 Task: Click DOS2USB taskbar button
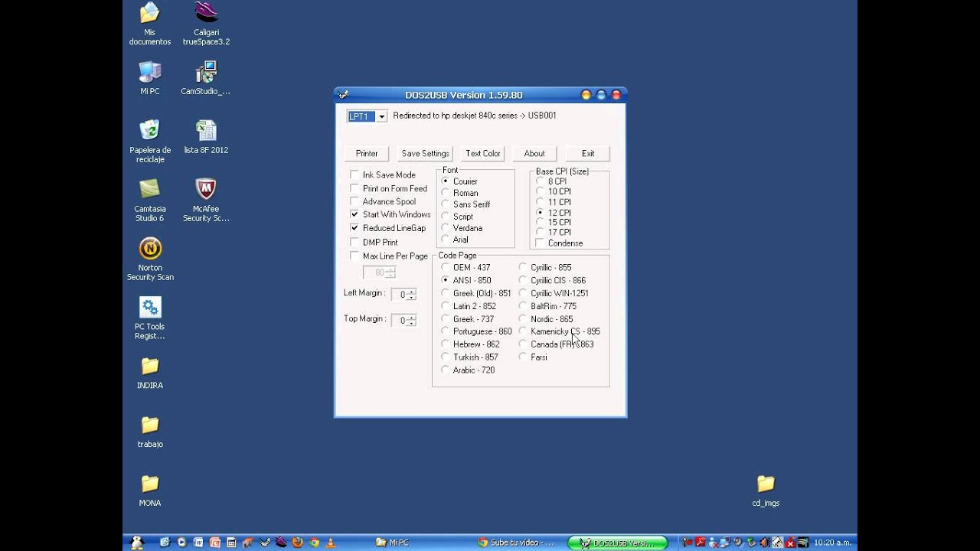[x=617, y=543]
